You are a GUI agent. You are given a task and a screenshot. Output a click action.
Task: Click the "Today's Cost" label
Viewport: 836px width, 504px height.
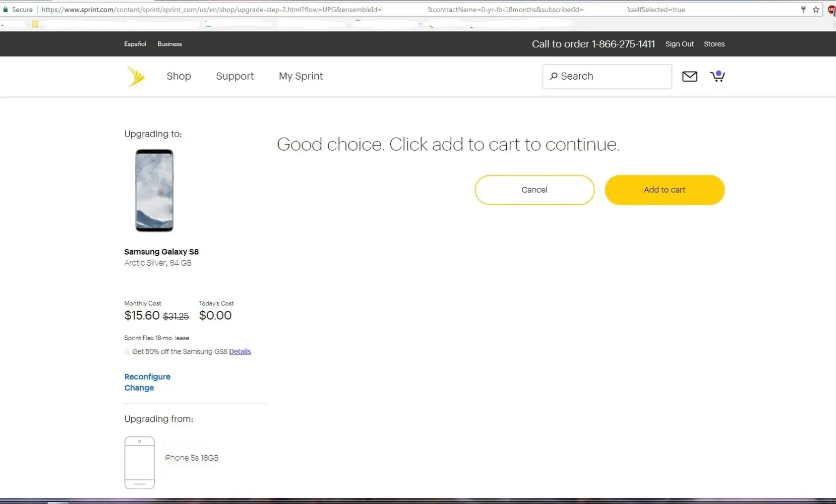(216, 303)
